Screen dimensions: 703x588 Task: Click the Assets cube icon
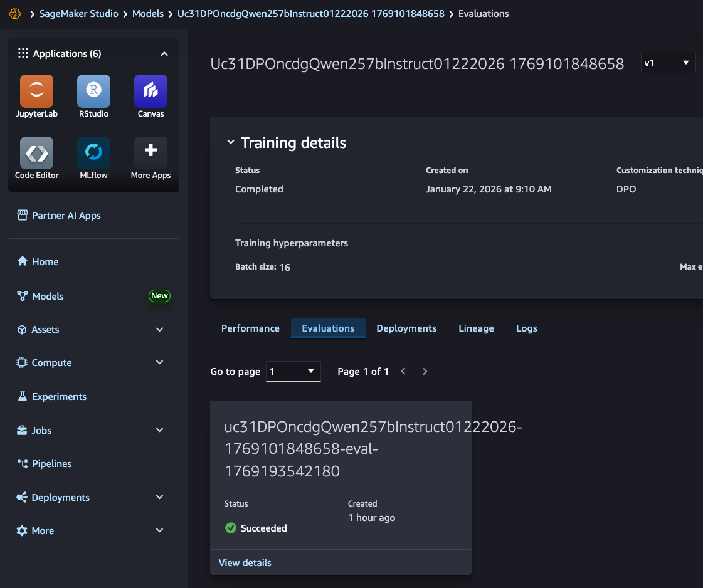click(22, 329)
